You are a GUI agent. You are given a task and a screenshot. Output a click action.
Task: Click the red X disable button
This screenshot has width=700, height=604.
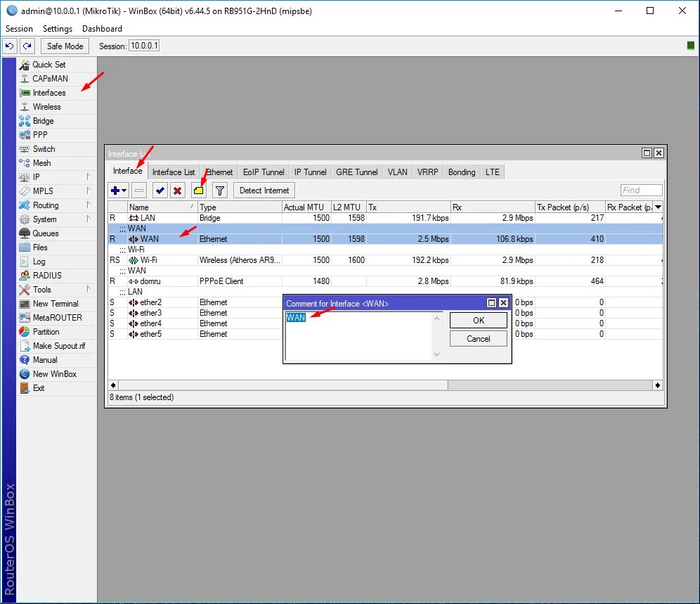[177, 191]
